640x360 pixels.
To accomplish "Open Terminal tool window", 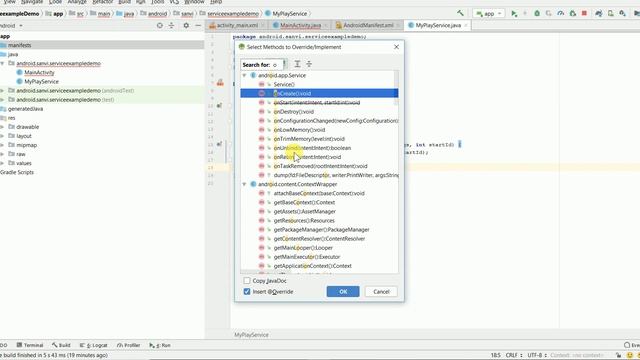I will pyautogui.click(x=30, y=345).
